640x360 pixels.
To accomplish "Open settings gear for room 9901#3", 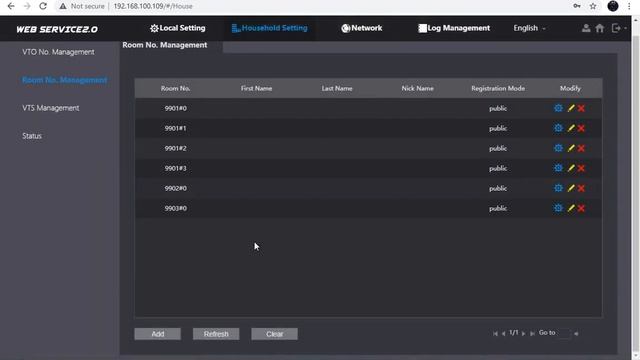I will tap(558, 168).
